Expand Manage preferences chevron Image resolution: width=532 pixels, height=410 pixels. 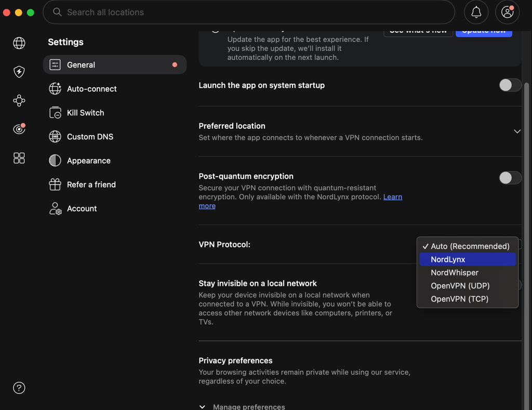point(202,406)
